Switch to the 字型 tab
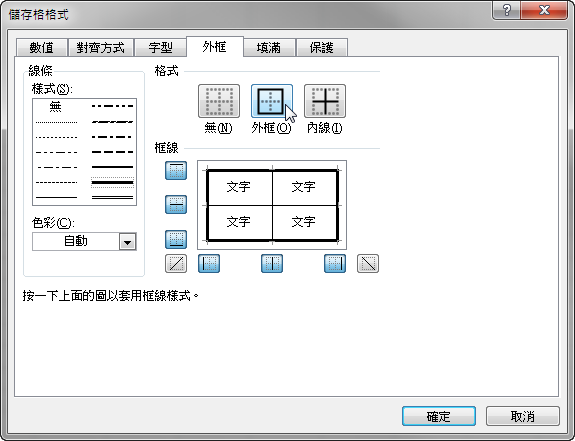Screen dimensions: 575x441 (x=160, y=48)
